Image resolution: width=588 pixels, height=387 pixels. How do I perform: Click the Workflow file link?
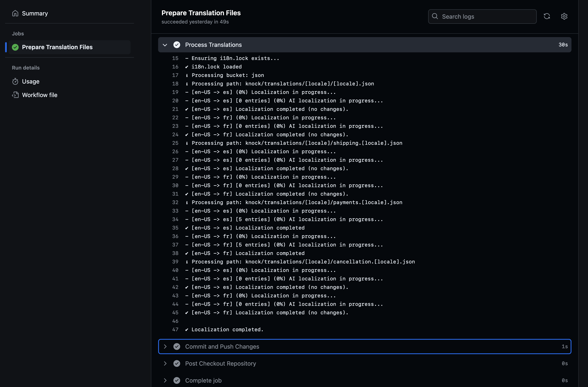(x=39, y=95)
